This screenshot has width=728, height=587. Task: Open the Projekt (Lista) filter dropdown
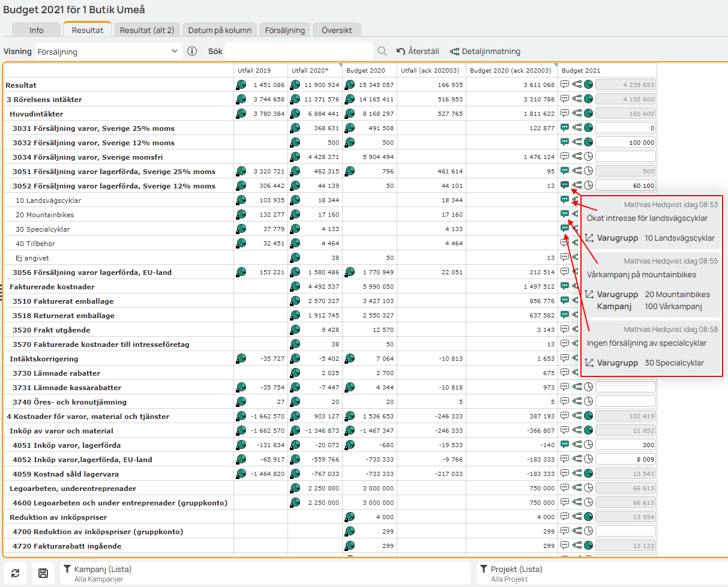[x=602, y=573]
